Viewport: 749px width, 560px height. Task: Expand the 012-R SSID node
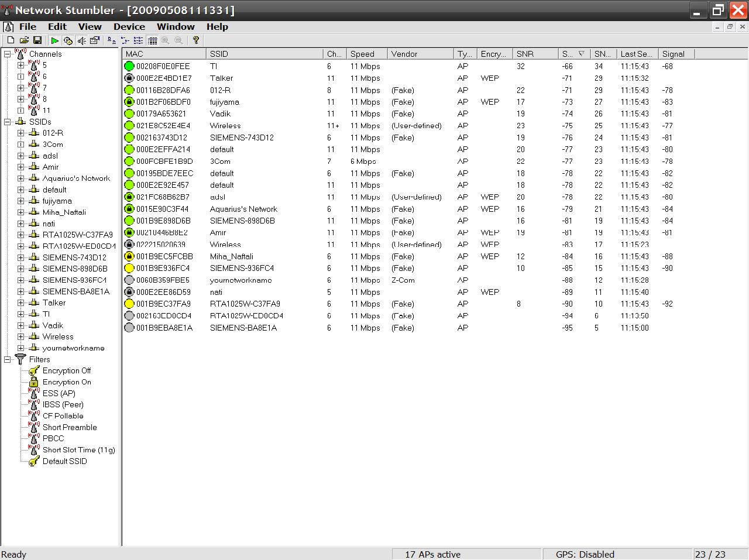tap(21, 133)
